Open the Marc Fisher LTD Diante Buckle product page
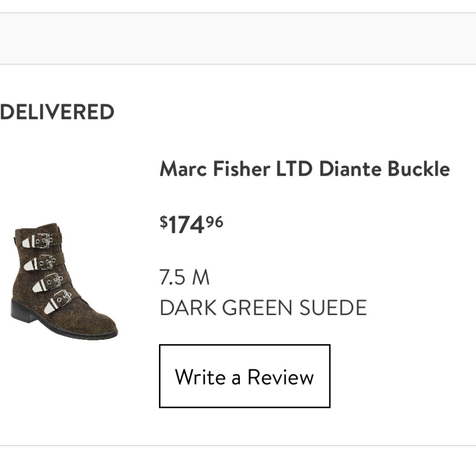 [x=304, y=169]
